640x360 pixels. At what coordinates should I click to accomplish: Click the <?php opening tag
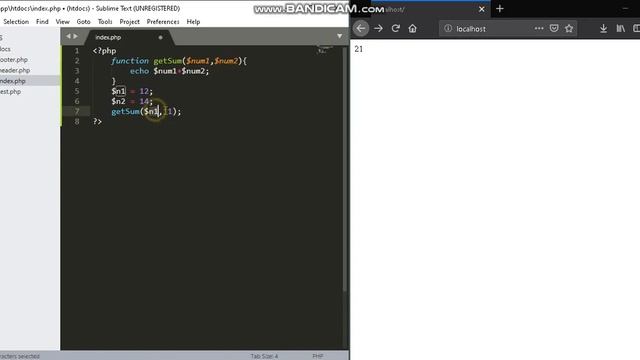(104, 51)
